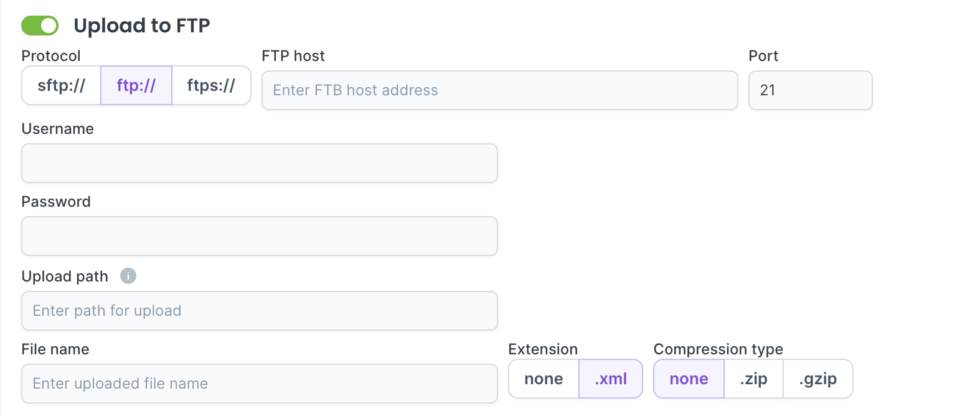This screenshot has height=416, width=980.
Task: Choose none for the Extension
Action: [544, 379]
